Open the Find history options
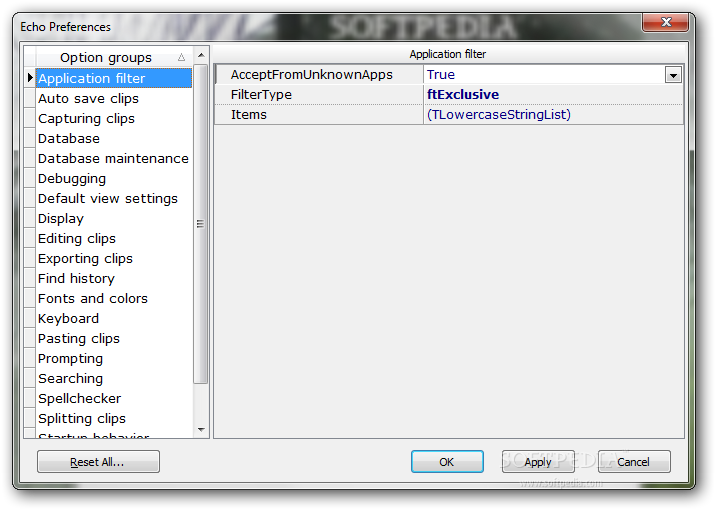 tap(114, 279)
